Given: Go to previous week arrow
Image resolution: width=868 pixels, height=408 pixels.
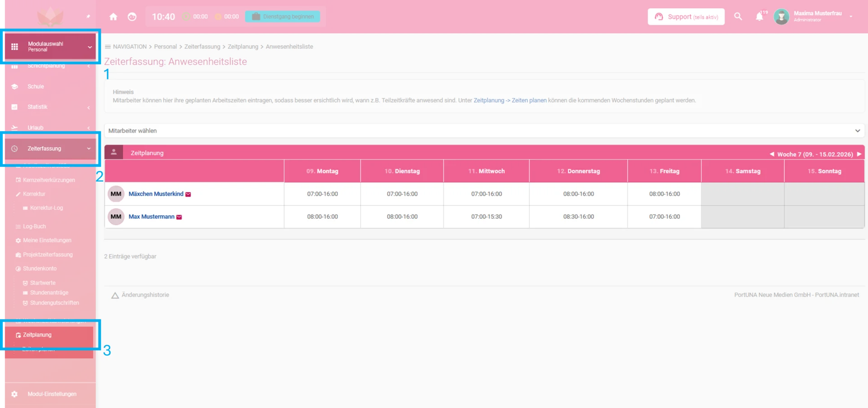Looking at the screenshot, I should tap(772, 154).
